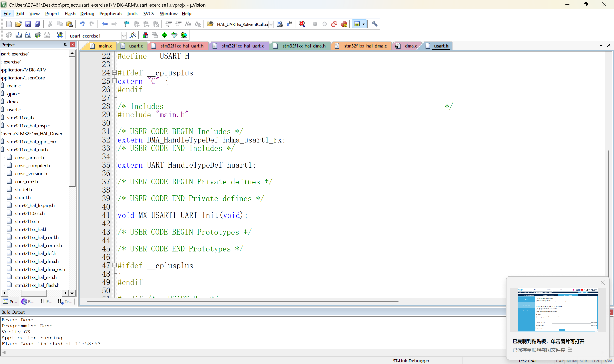Image resolution: width=614 pixels, height=364 pixels.
Task: Expand the HAL_UARTEx_RxEventCallback find dropdown
Action: tap(271, 24)
